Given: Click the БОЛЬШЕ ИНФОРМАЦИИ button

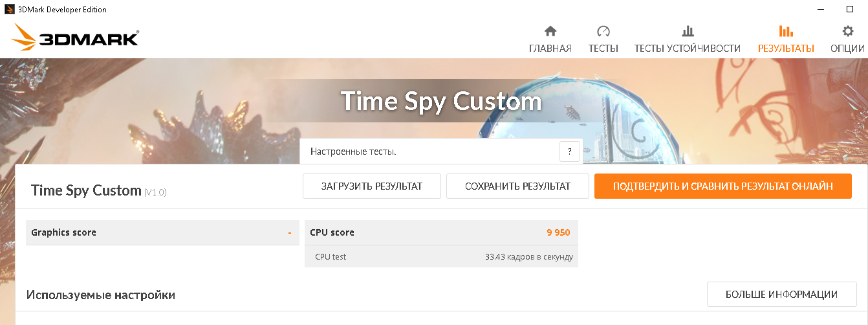Looking at the screenshot, I should pos(781,295).
